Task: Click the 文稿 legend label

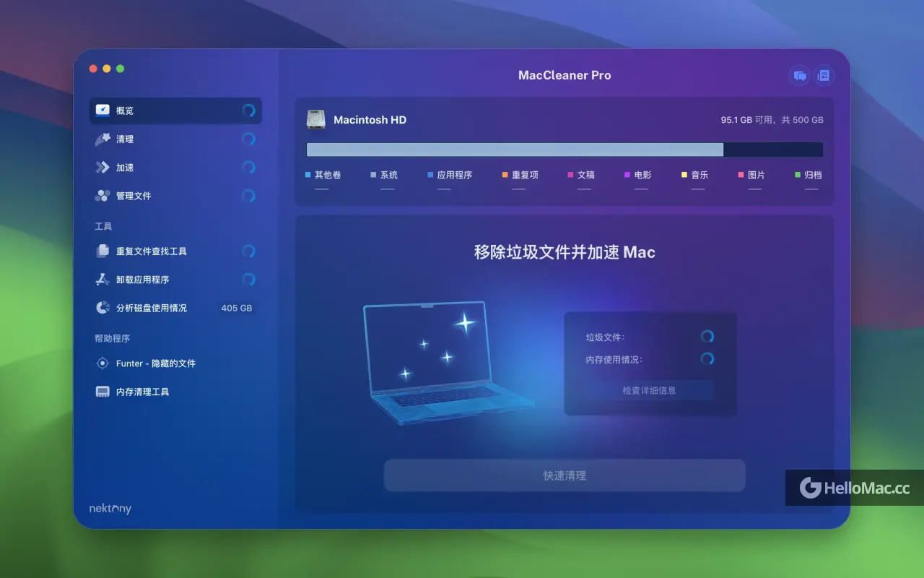Action: (586, 175)
